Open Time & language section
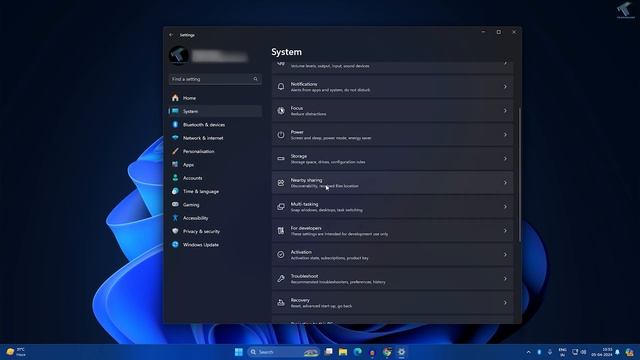Image resolution: width=640 pixels, height=360 pixels. click(x=215, y=191)
